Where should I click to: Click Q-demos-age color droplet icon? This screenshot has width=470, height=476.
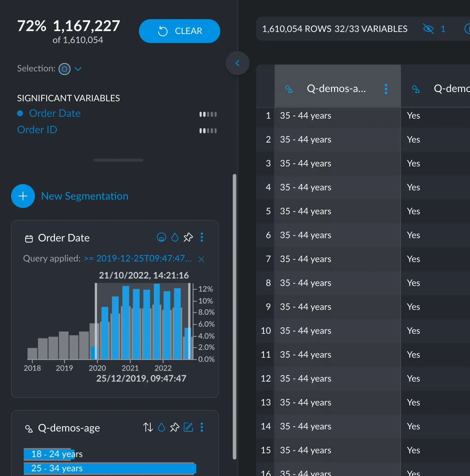[161, 427]
